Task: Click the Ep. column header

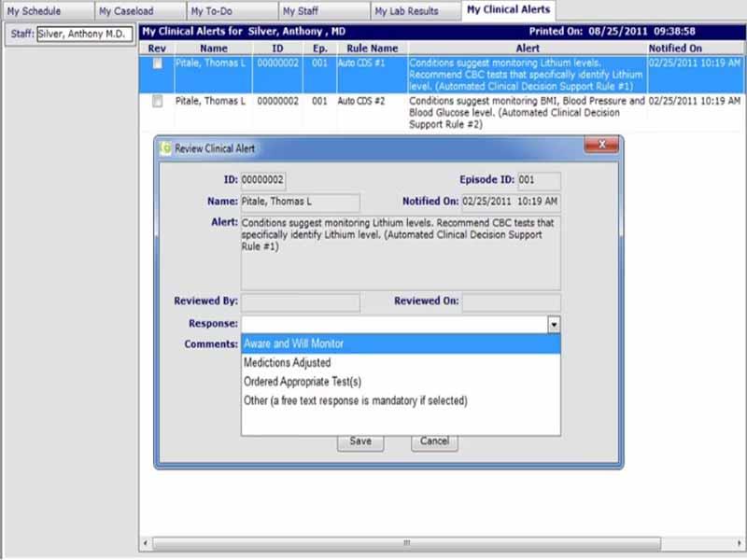Action: pos(319,49)
